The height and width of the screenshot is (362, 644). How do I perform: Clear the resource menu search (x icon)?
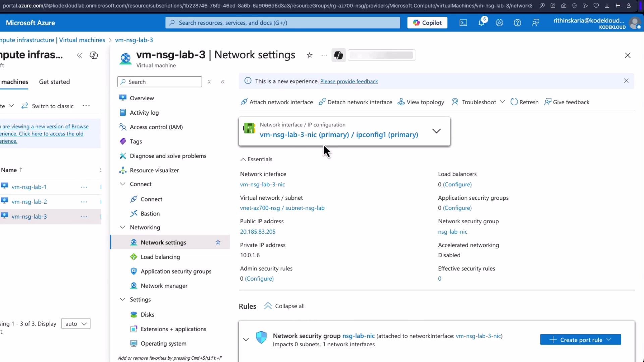[x=209, y=82]
